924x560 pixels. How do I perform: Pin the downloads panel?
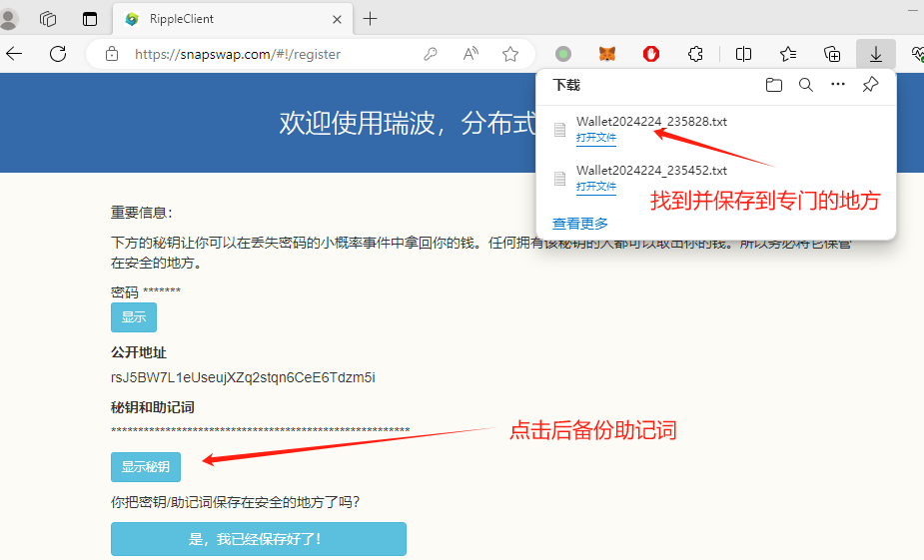(870, 85)
